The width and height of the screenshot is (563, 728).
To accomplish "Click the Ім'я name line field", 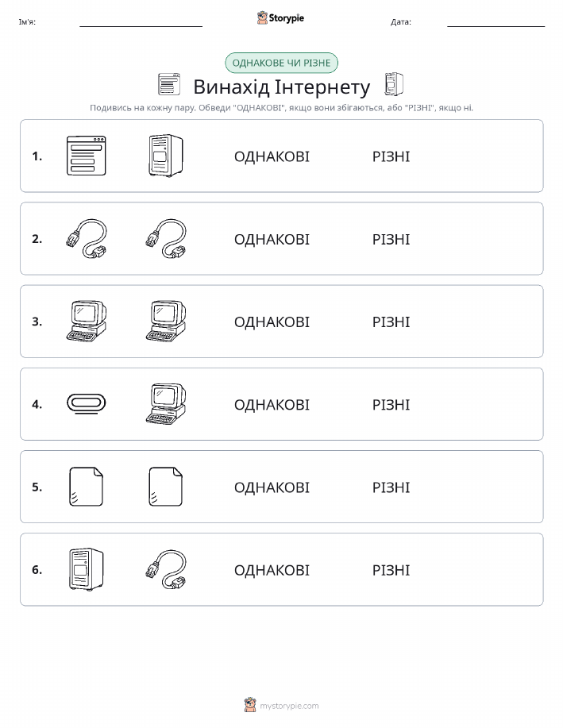I will [141, 21].
